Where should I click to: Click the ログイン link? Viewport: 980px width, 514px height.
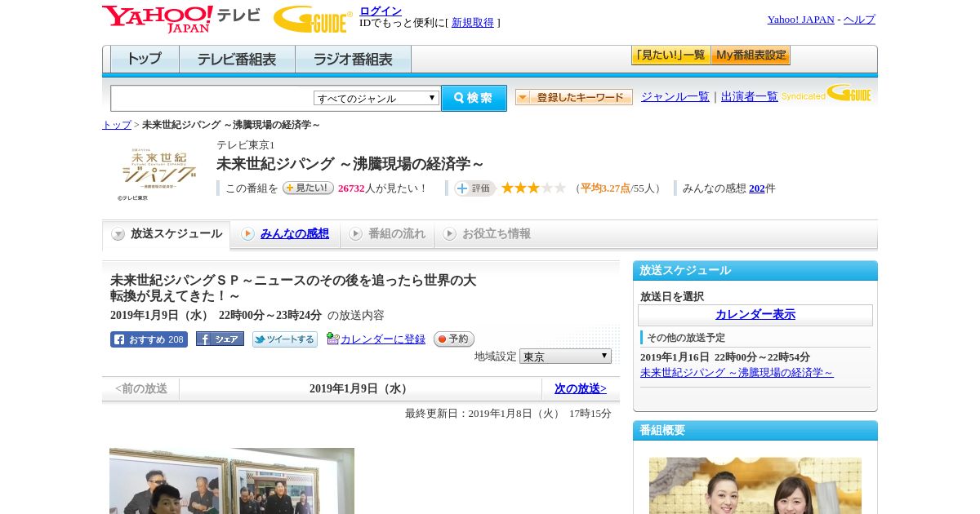coord(381,11)
